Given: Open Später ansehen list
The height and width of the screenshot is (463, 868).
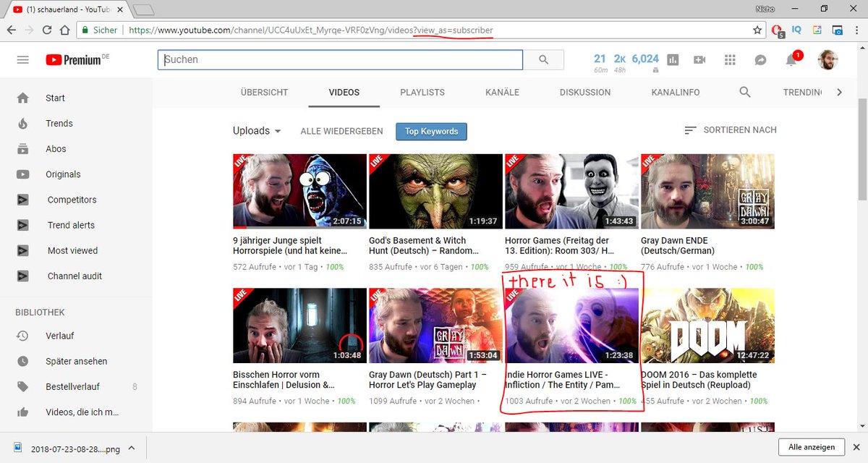Looking at the screenshot, I should pyautogui.click(x=76, y=361).
